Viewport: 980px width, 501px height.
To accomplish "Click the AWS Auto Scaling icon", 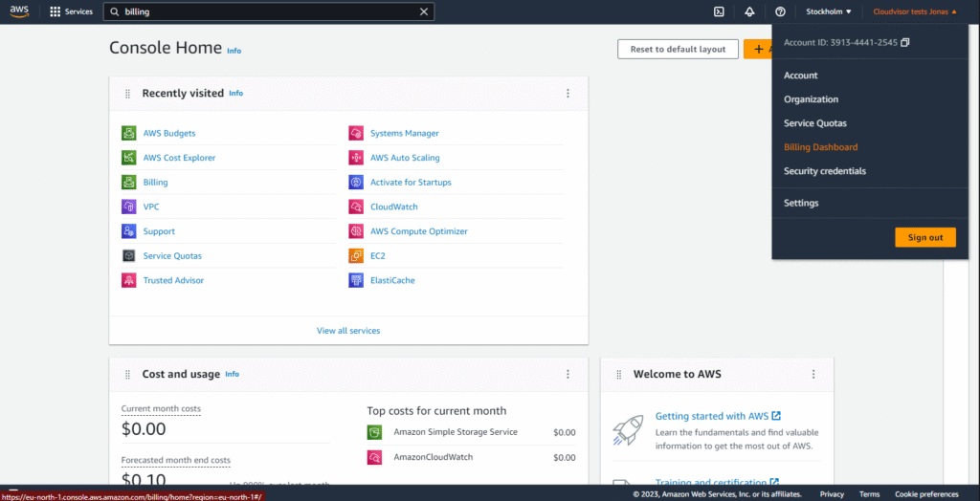I will click(x=356, y=158).
